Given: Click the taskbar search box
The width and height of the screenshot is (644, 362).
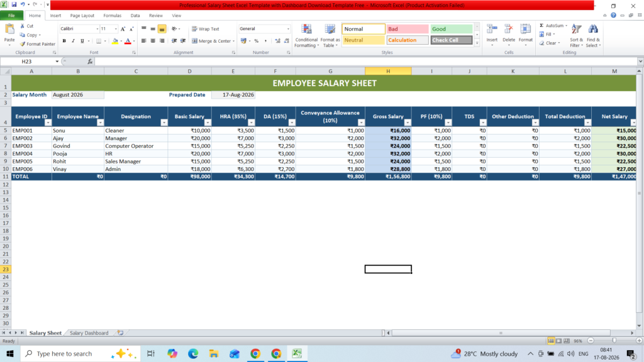Looking at the screenshot, I should click(80, 353).
